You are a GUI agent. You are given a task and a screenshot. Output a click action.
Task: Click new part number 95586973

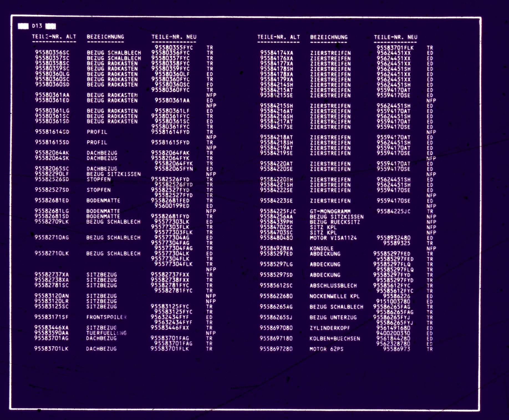pyautogui.click(x=396, y=349)
